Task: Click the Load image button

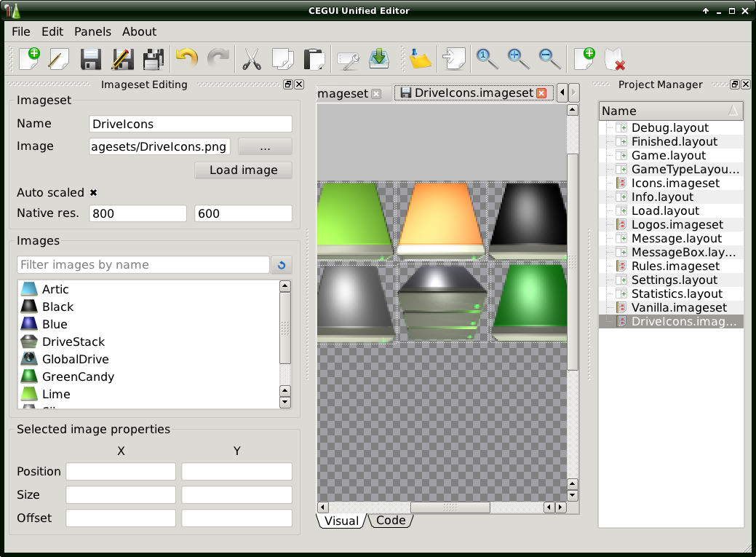Action: [x=243, y=170]
